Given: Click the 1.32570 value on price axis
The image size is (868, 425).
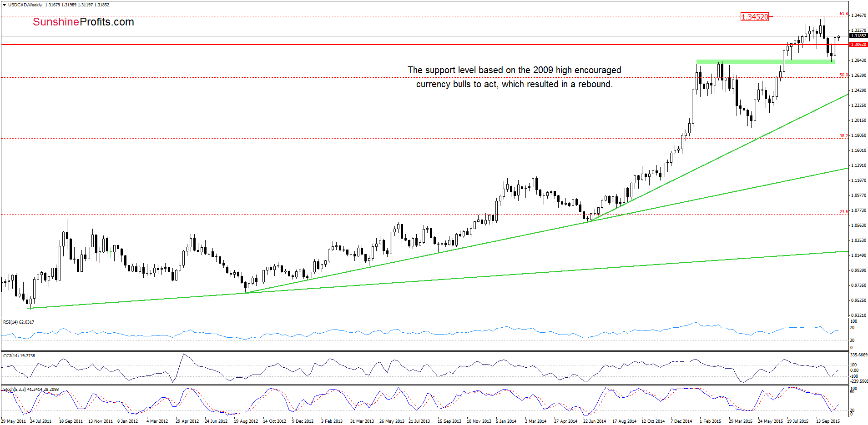Looking at the screenshot, I should coord(858,30).
